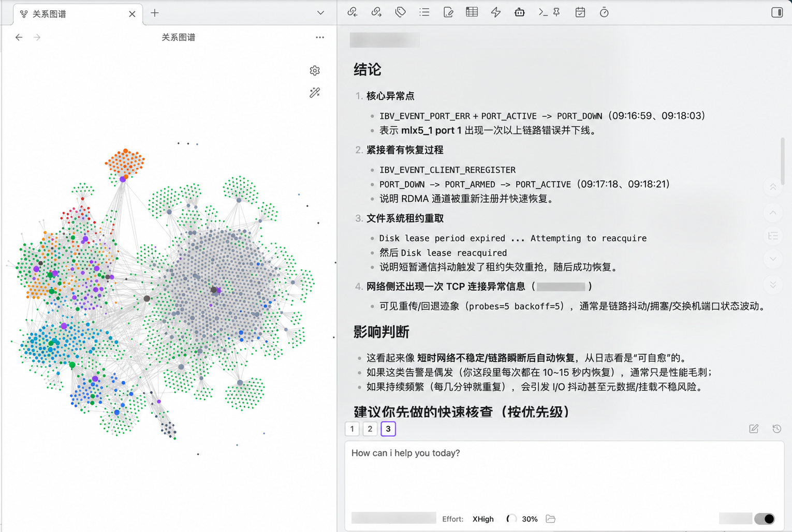Click the 文件系统租约重取 list item
792x532 pixels.
click(405, 218)
